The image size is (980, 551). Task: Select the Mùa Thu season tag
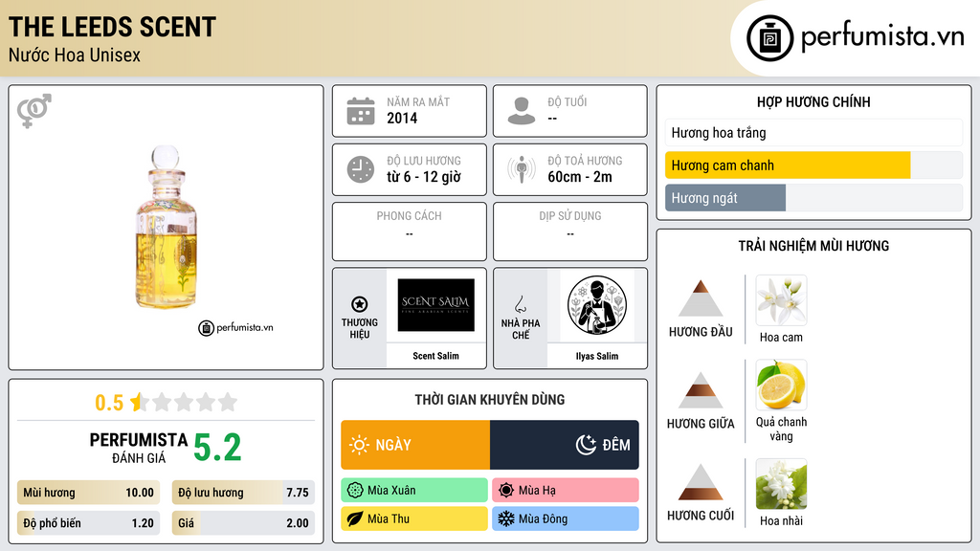tap(414, 518)
